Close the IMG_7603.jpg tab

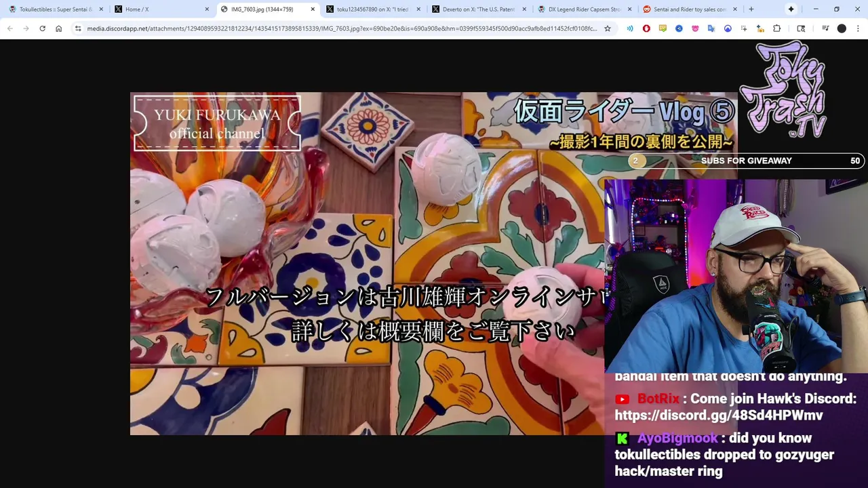pos(313,9)
